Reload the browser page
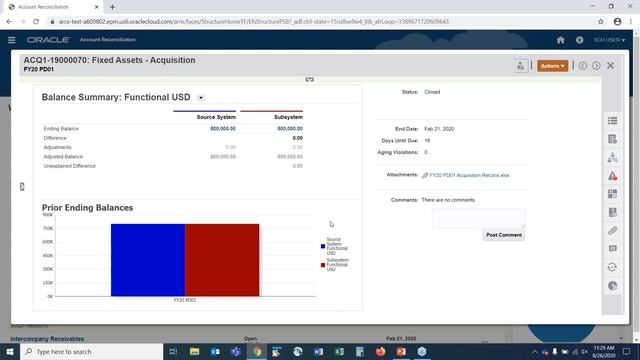Image resolution: width=640 pixels, height=360 pixels. tap(36, 22)
